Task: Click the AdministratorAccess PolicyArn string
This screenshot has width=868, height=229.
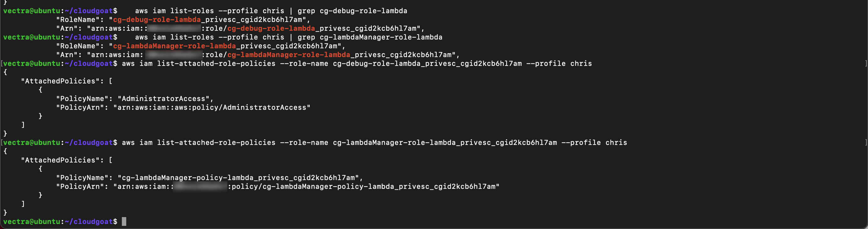Action: (x=212, y=107)
